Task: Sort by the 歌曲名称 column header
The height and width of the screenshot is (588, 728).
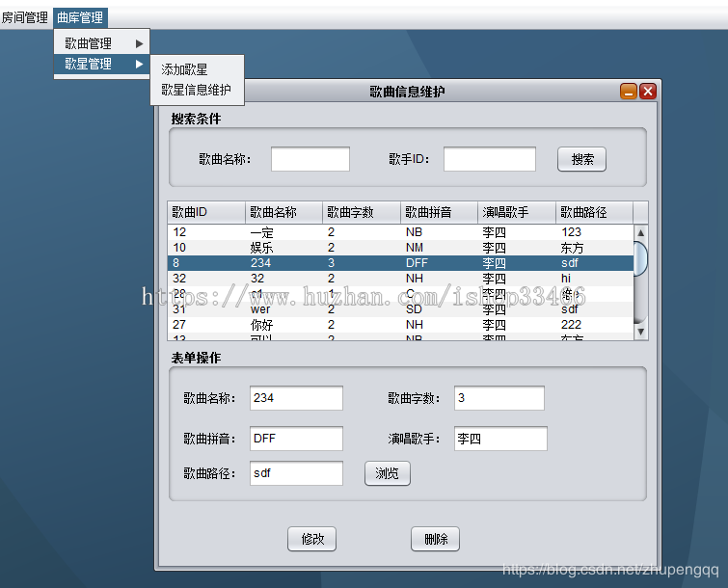Action: pos(283,213)
